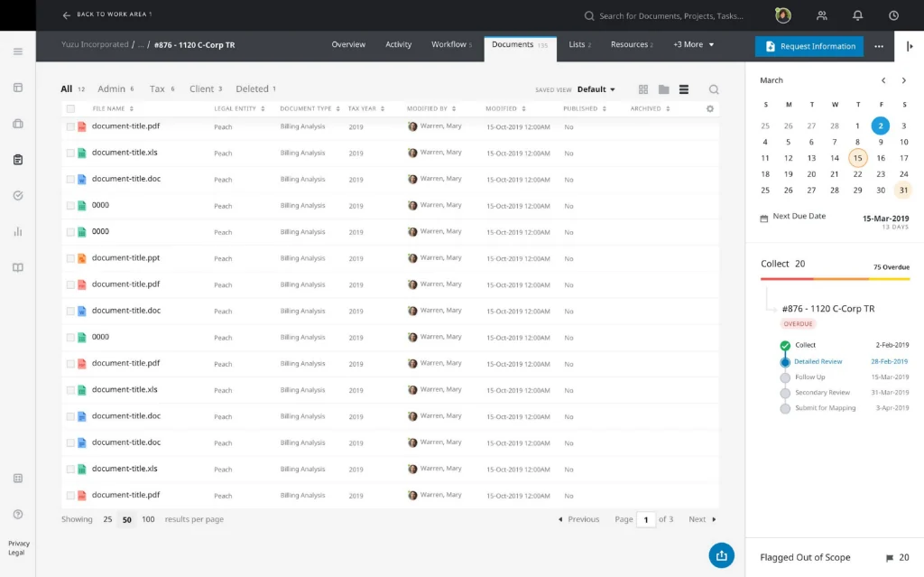This screenshot has width=924, height=577.
Task: Expand the +3 More tabs dropdown
Action: 693,44
